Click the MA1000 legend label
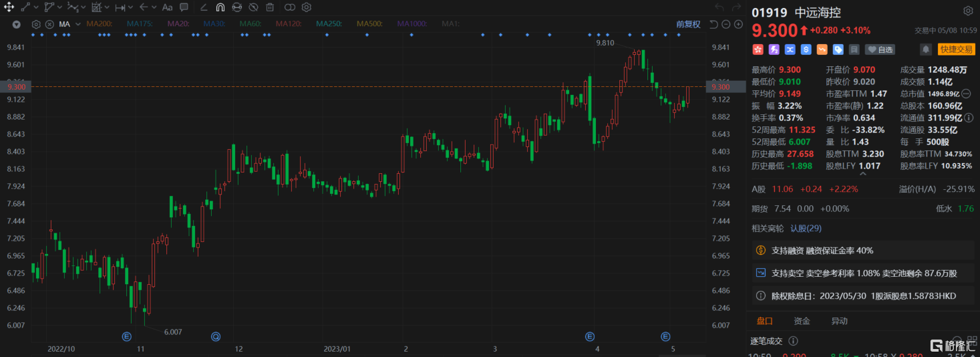The width and height of the screenshot is (980, 357). (412, 24)
